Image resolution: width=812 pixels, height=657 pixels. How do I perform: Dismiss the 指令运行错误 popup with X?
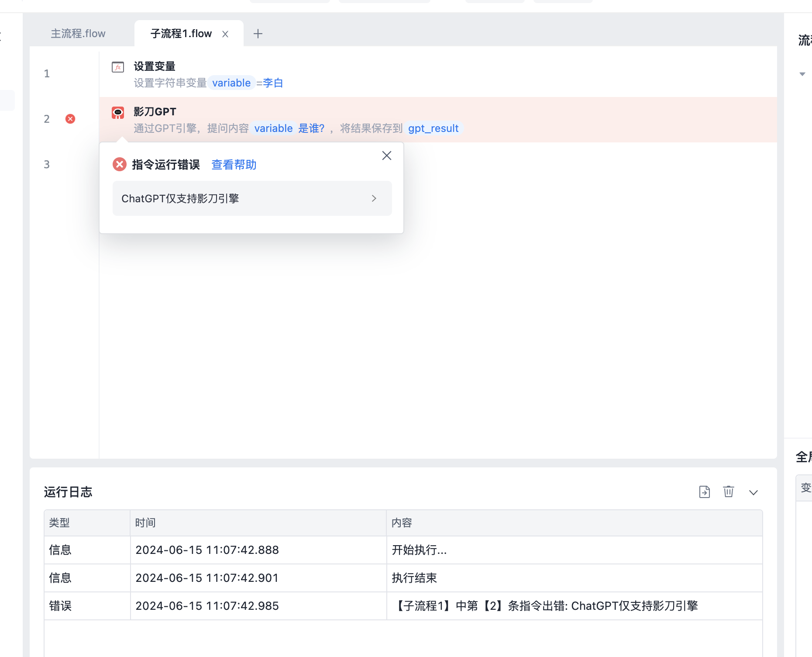pyautogui.click(x=386, y=156)
